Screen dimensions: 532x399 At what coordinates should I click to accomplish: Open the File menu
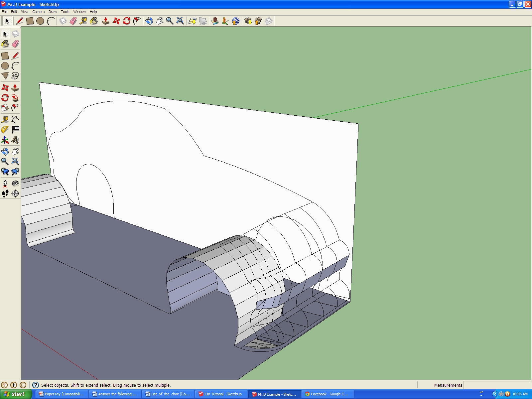(x=4, y=12)
